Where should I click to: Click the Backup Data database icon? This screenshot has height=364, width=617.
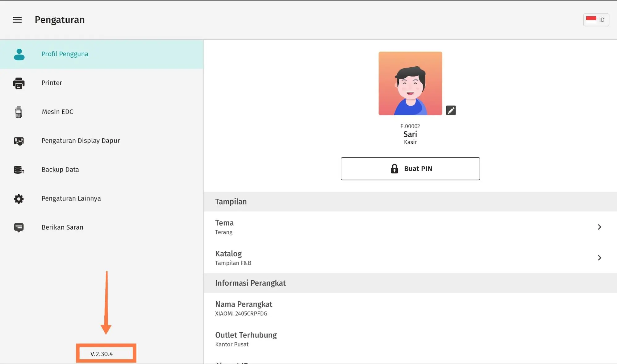(x=19, y=170)
